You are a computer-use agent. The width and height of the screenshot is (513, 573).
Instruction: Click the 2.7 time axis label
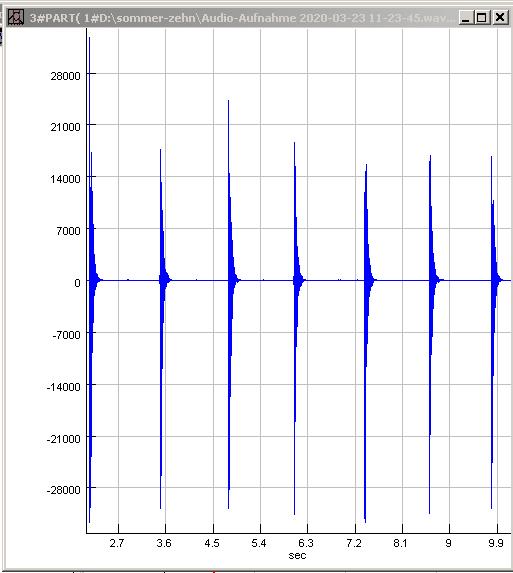(x=117, y=543)
